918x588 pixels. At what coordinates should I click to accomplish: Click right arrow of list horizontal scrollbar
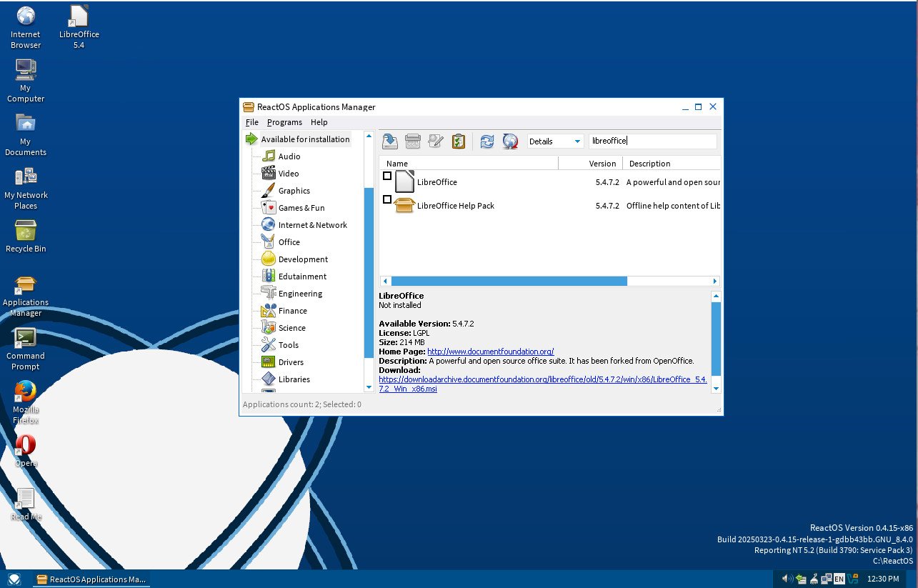pos(715,281)
